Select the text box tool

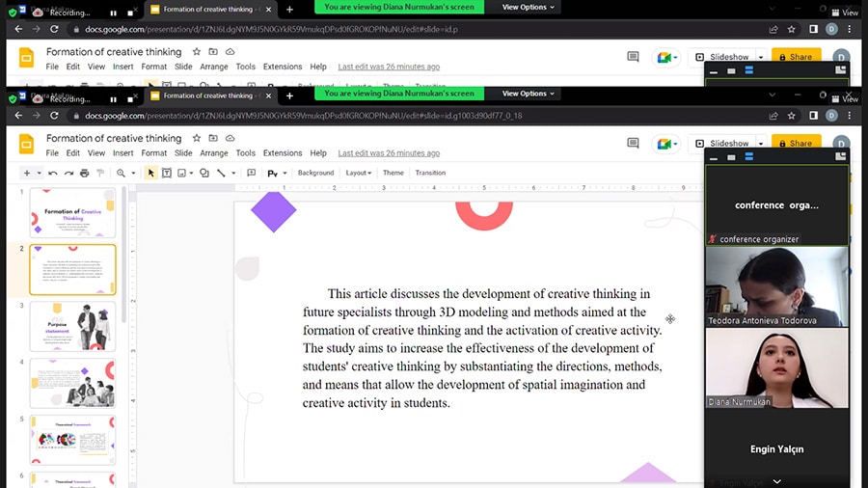(166, 174)
